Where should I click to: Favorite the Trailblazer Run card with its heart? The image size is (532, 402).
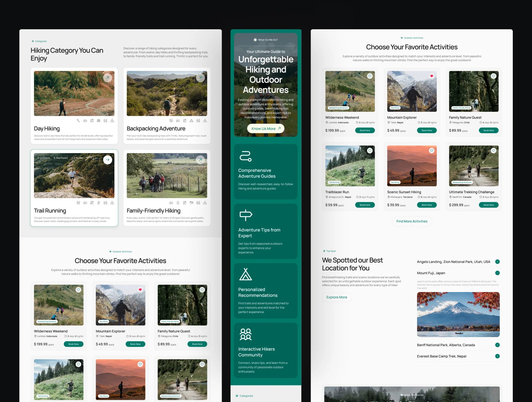coord(370,150)
